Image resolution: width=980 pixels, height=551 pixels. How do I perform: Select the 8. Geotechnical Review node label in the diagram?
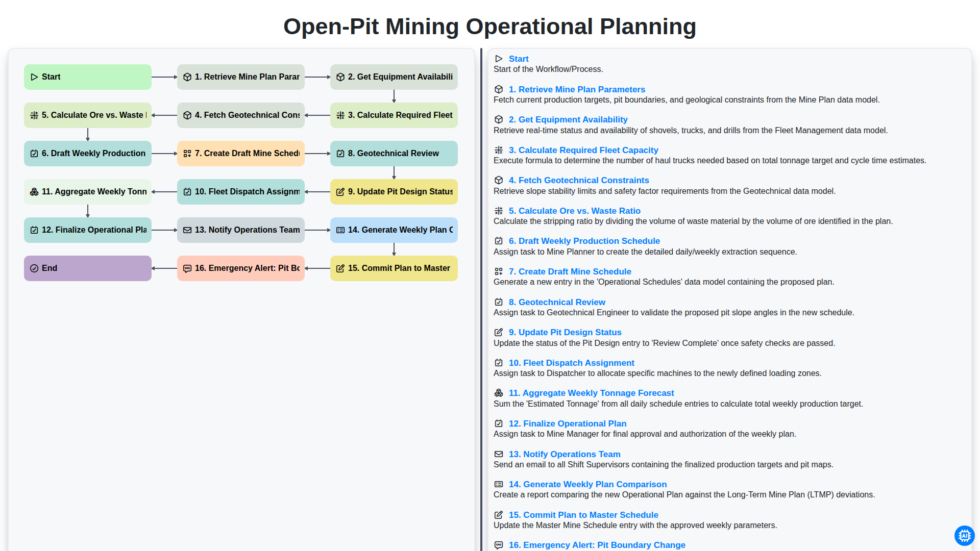393,154
